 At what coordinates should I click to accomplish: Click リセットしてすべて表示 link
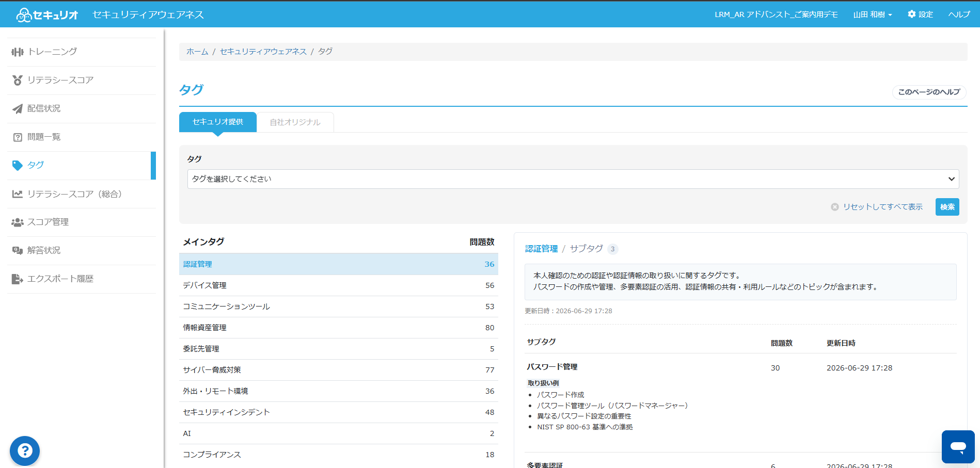point(883,207)
